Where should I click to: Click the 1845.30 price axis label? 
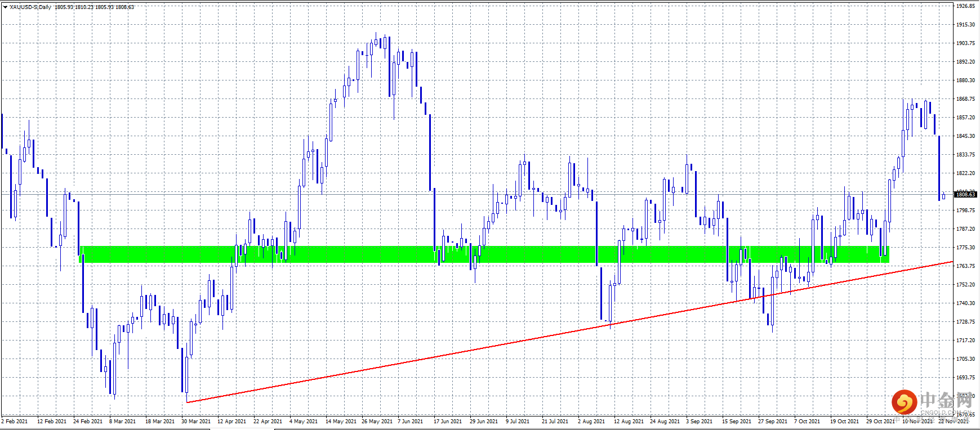coord(965,136)
